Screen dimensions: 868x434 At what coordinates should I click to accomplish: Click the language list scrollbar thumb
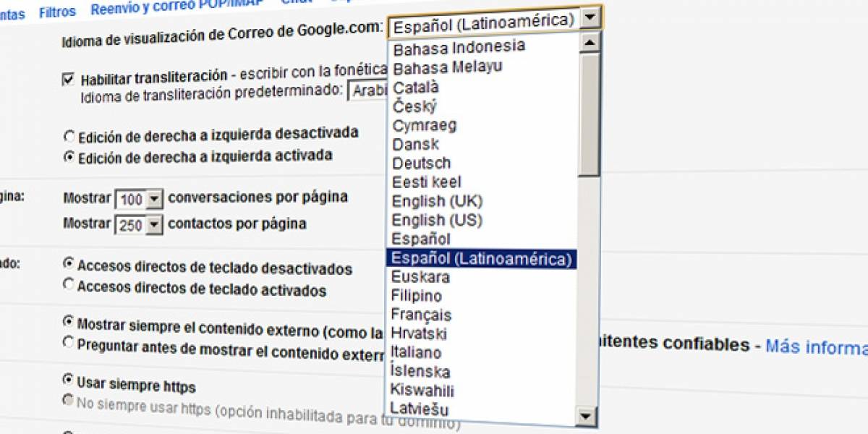click(589, 114)
